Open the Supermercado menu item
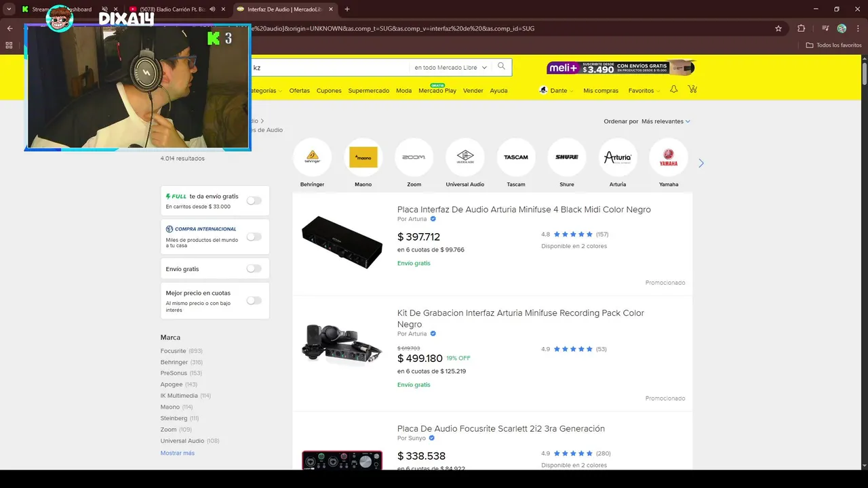Screen dimensions: 868x488 [369, 91]
